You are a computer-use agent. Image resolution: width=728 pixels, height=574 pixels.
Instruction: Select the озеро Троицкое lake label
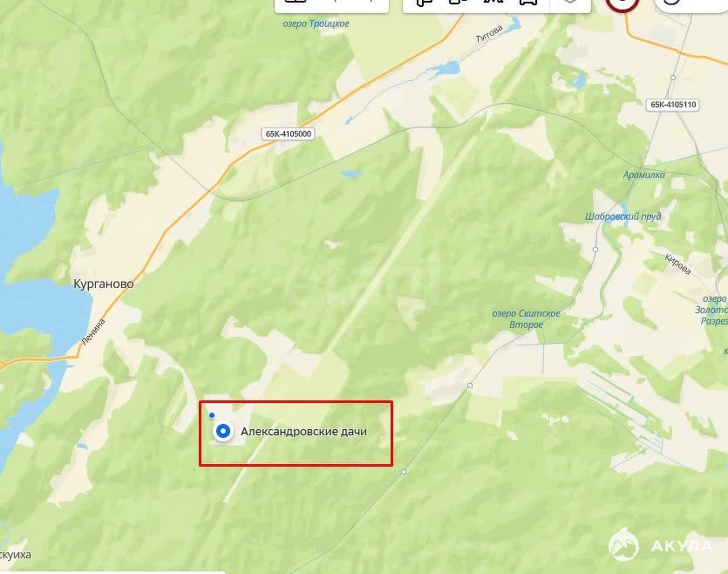[316, 24]
